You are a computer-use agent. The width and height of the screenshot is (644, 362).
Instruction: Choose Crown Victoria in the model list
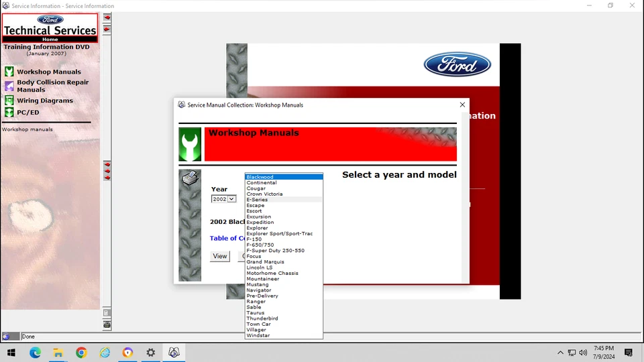coord(284,194)
